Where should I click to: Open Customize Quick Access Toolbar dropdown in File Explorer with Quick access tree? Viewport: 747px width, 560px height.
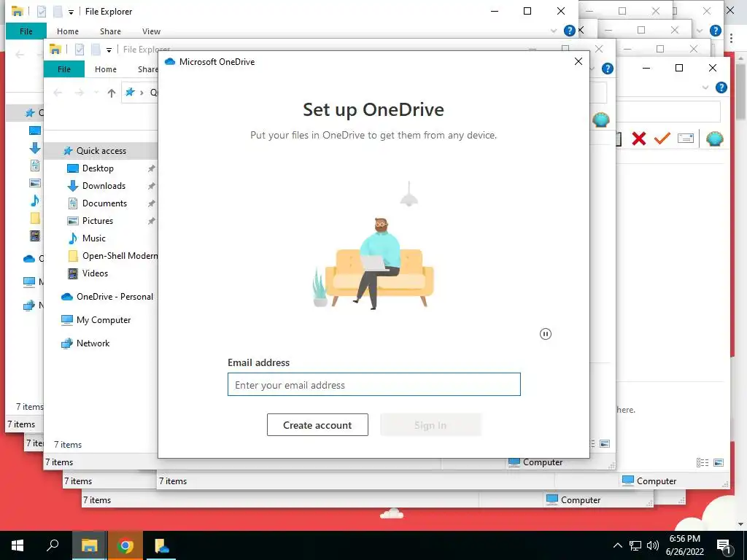point(109,50)
